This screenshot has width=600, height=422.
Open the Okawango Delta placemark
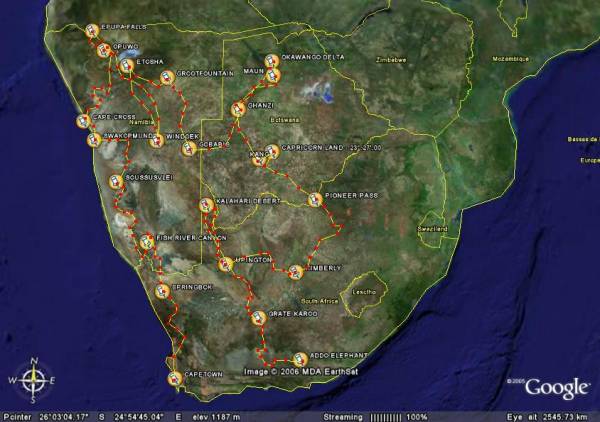pyautogui.click(x=272, y=60)
